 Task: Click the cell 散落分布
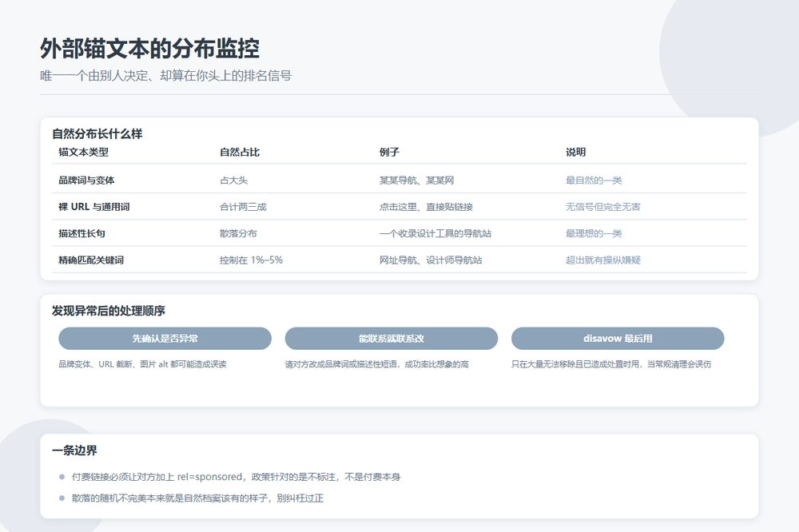click(238, 233)
